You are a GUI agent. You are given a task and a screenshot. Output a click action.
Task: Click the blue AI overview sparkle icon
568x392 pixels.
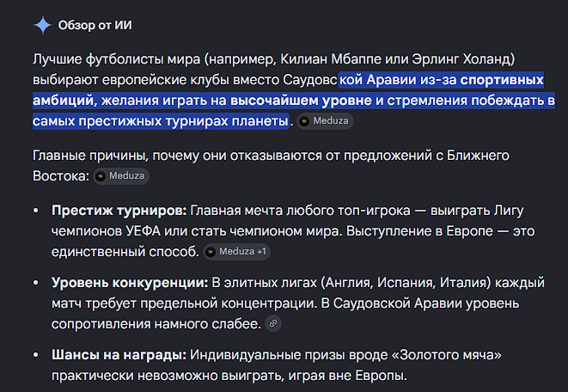coord(43,26)
